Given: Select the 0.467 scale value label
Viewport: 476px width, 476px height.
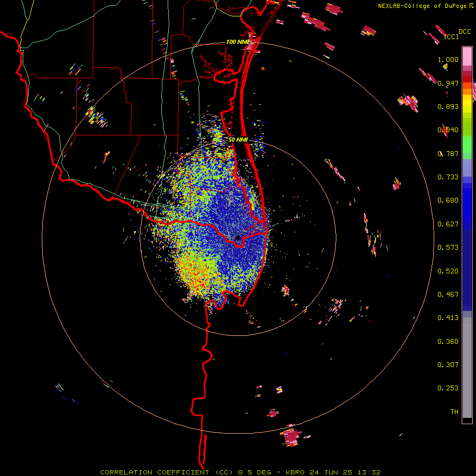Looking at the screenshot, I should (448, 295).
